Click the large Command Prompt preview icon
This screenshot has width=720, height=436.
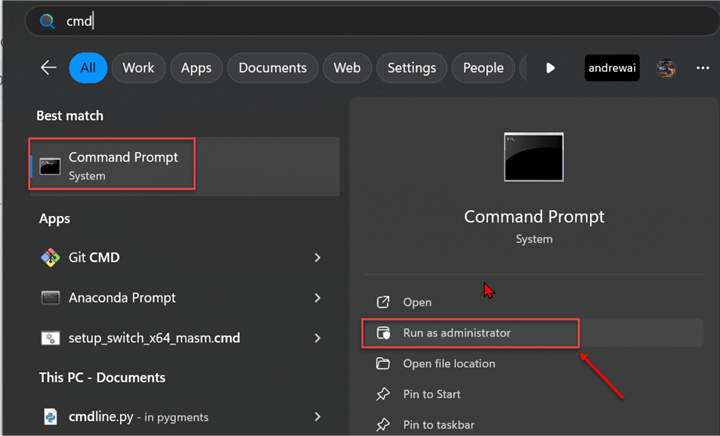pyautogui.click(x=533, y=157)
